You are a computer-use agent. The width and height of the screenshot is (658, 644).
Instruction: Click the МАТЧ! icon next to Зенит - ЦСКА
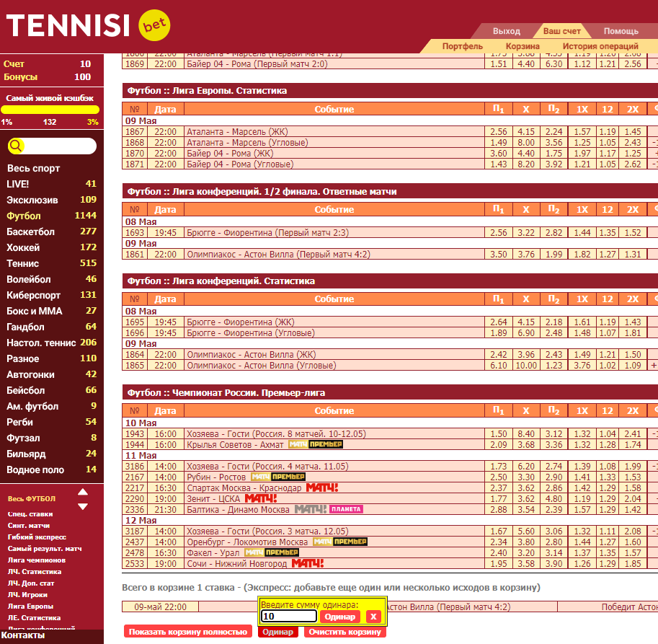tap(261, 498)
